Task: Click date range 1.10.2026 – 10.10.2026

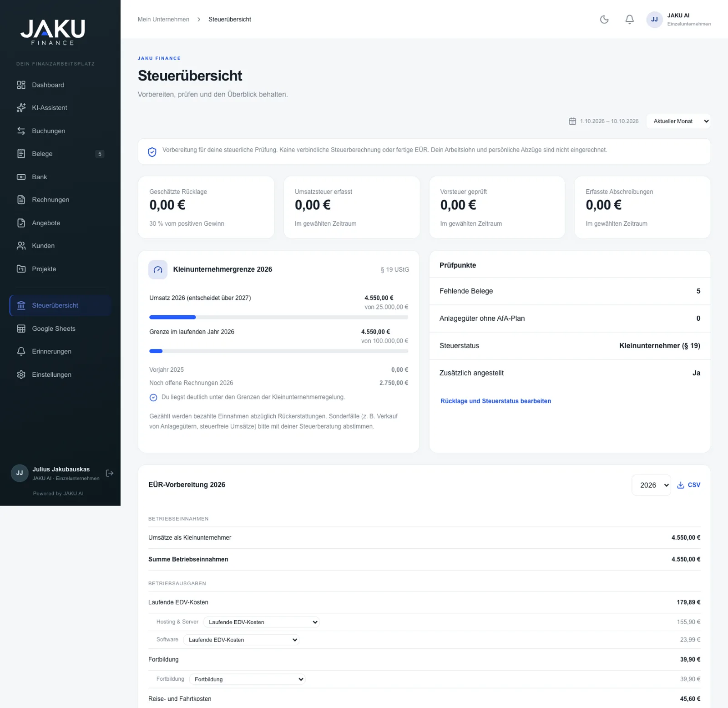Action: pos(609,121)
